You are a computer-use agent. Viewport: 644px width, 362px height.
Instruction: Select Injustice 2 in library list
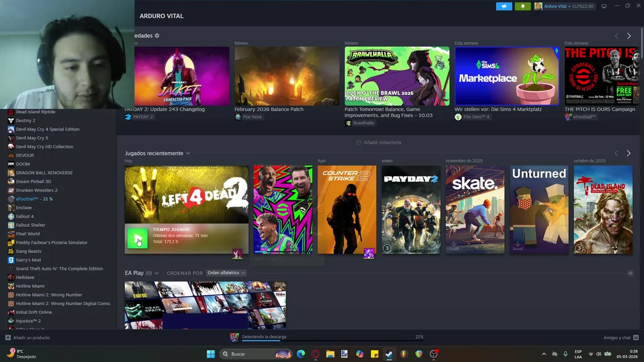pos(28,321)
